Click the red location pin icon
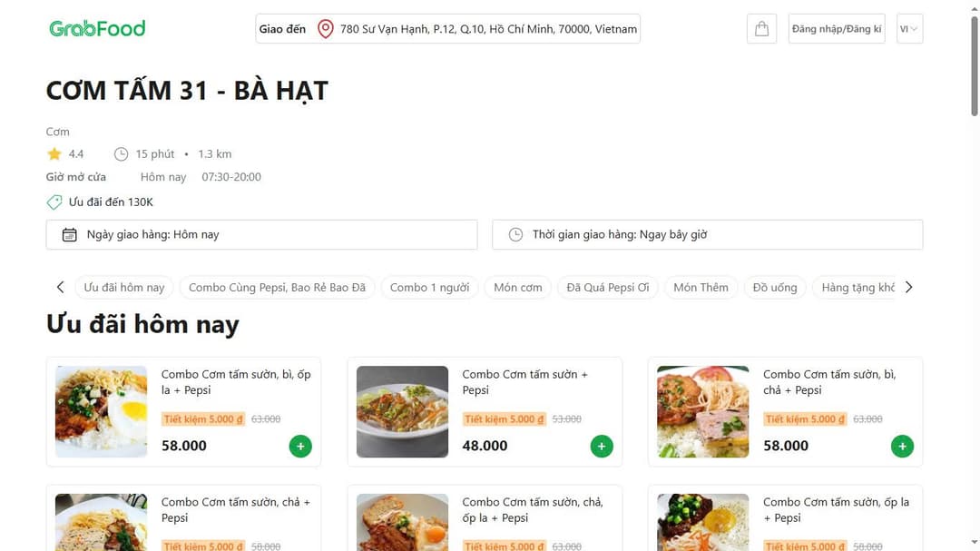The image size is (980, 551). [325, 28]
